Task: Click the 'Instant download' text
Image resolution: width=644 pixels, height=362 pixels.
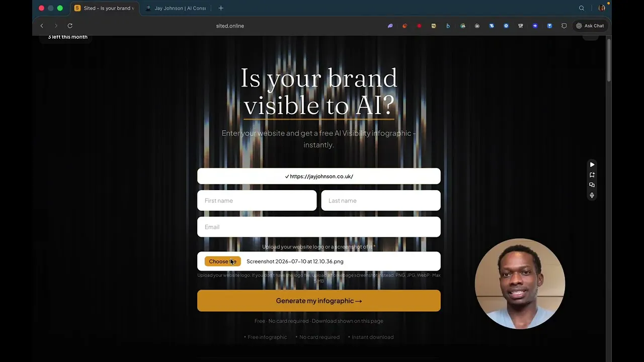Action: (373, 337)
